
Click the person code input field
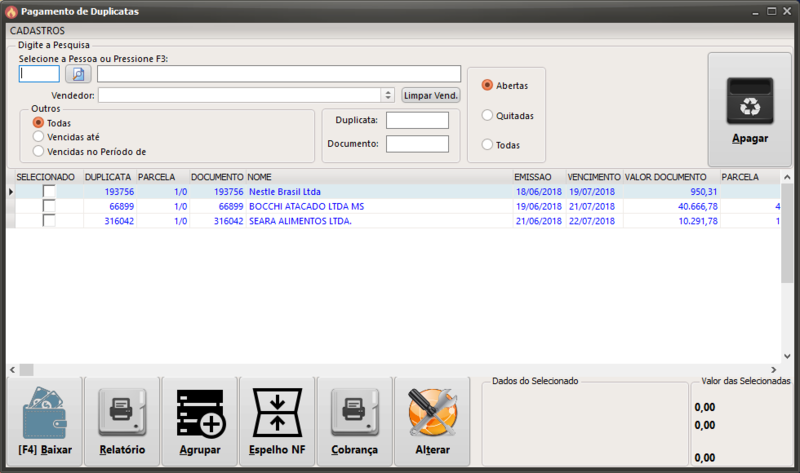click(x=39, y=74)
